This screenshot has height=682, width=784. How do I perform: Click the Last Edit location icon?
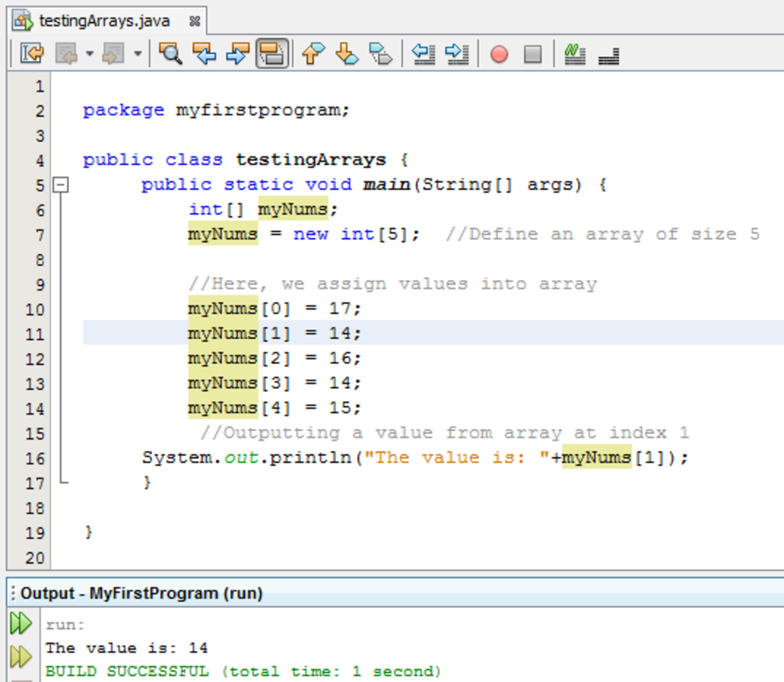[x=31, y=54]
